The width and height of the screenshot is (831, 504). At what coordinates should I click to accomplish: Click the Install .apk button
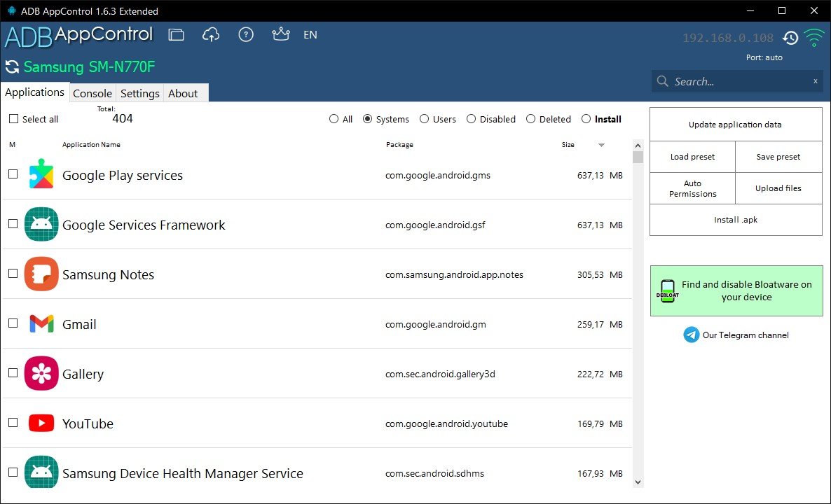click(x=736, y=220)
